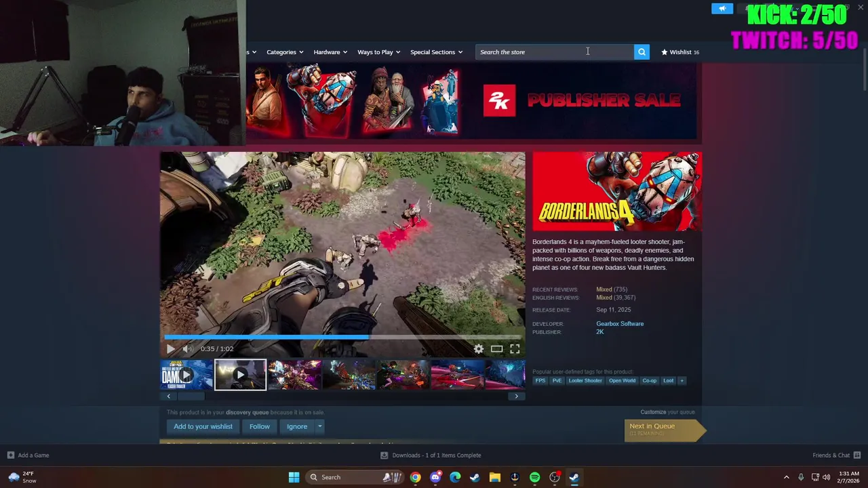Click the plus tag button
This screenshot has height=488, width=868.
(682, 381)
